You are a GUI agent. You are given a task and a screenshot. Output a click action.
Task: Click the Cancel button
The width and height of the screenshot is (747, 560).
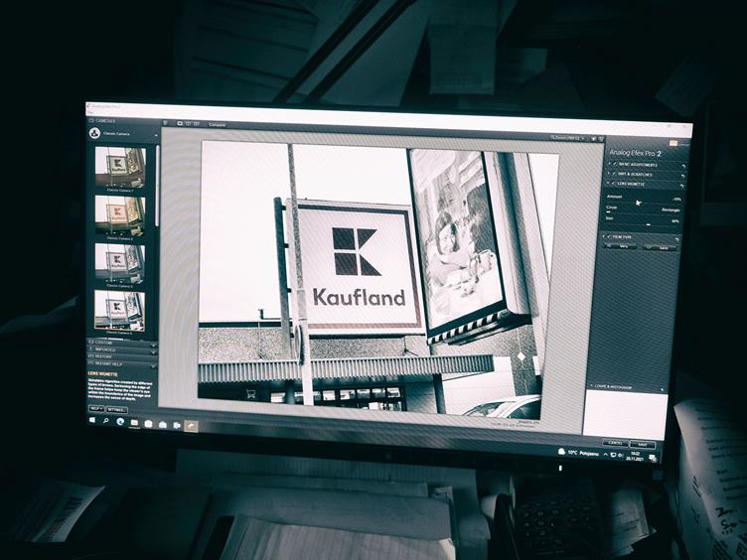(615, 443)
